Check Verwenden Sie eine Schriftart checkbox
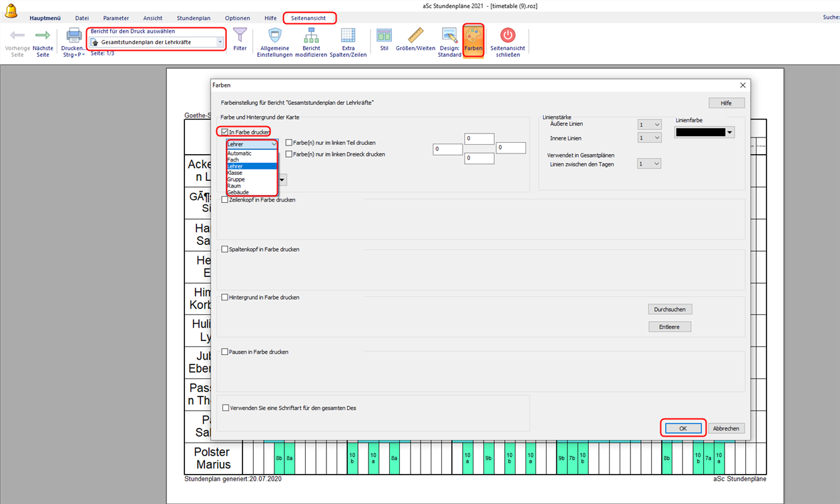This screenshot has height=504, width=840. [x=226, y=408]
